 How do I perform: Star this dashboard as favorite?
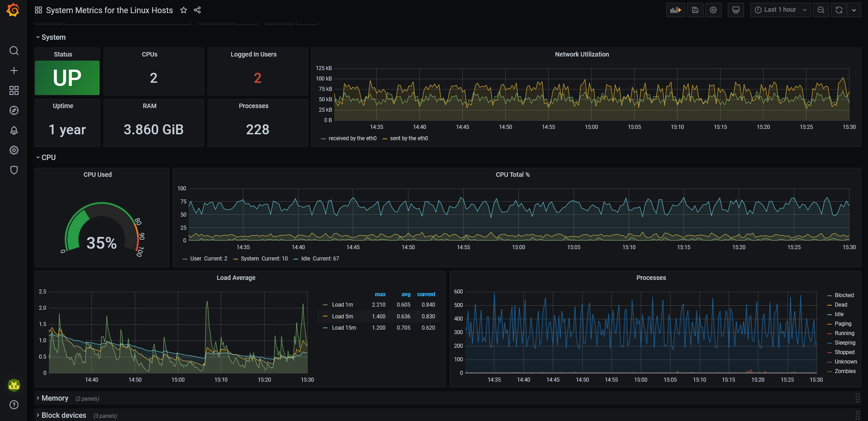[x=184, y=10]
